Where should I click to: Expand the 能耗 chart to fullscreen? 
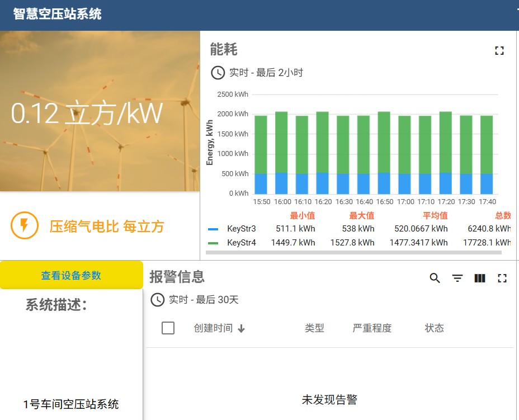point(499,51)
